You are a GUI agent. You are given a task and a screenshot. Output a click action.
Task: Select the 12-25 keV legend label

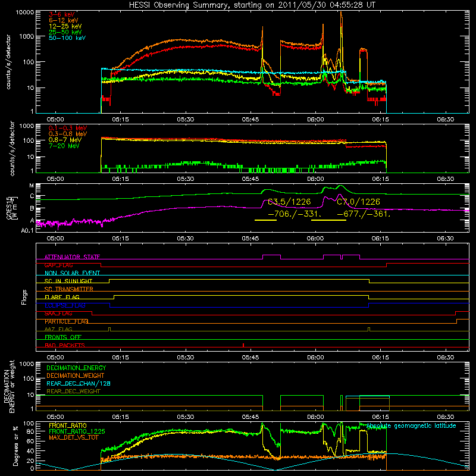65,26
